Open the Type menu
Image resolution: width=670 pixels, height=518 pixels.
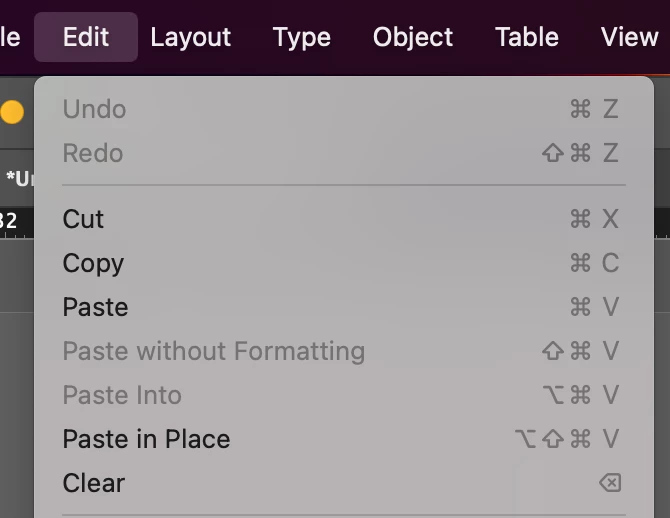click(301, 37)
